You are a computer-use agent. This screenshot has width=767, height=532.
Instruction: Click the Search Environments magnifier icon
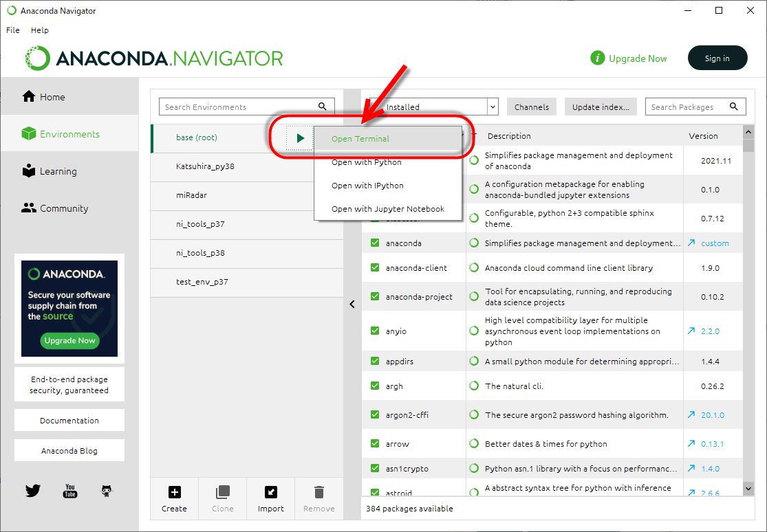tap(323, 106)
